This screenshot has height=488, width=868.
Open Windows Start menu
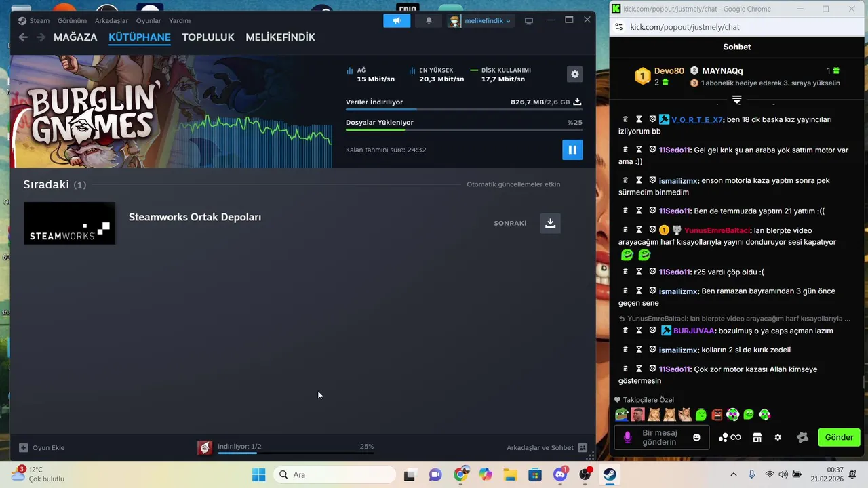coord(259,475)
